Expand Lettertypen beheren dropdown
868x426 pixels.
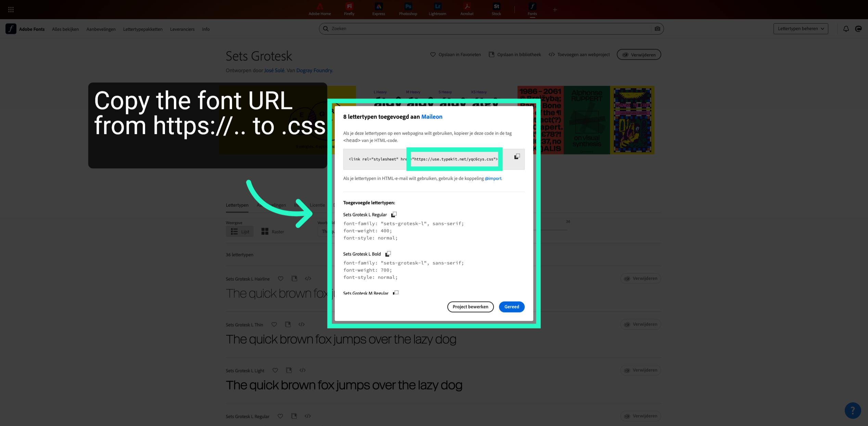tap(801, 29)
